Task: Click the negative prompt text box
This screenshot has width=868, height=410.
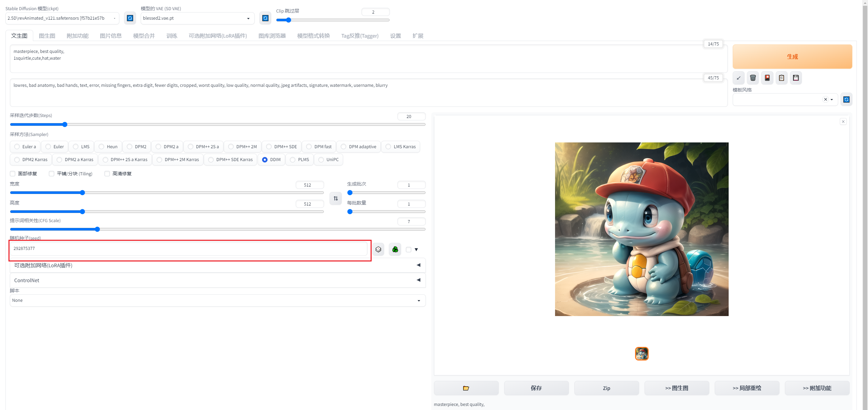Action: click(x=369, y=93)
